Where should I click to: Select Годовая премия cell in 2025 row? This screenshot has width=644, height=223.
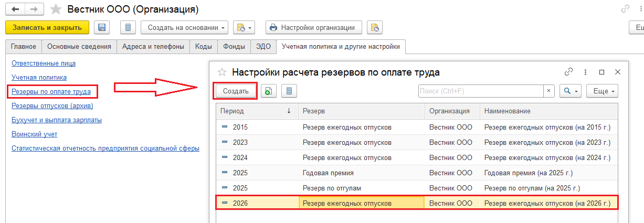click(362, 173)
